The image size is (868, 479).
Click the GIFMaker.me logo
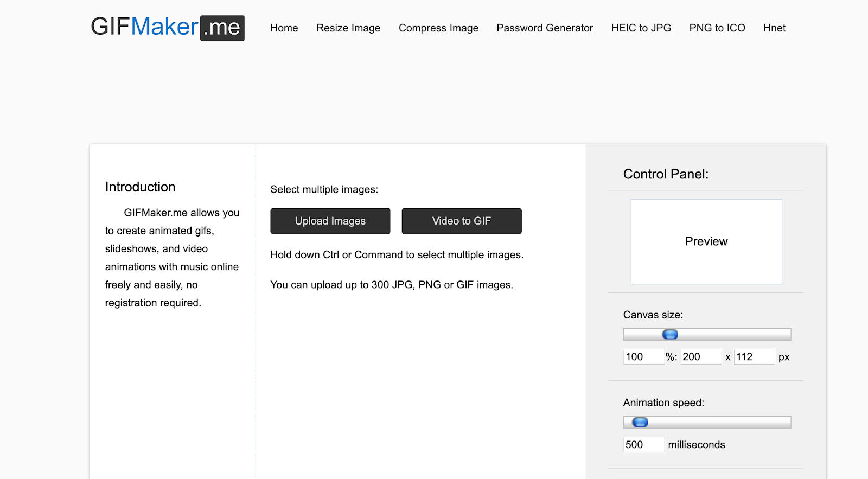tap(167, 28)
